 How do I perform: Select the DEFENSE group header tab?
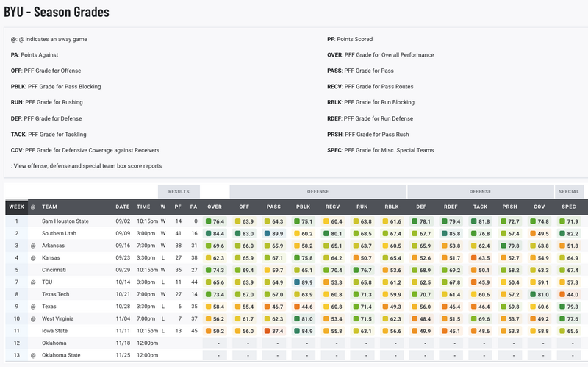480,191
